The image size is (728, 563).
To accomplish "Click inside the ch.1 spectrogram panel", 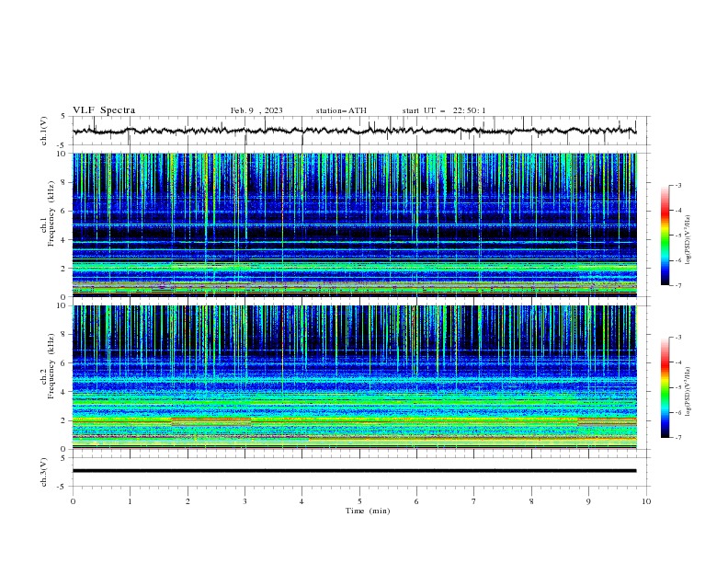I will pos(355,224).
